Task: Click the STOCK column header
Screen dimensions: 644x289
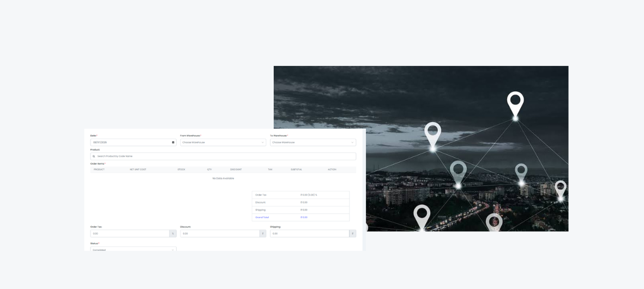Action: click(181, 170)
